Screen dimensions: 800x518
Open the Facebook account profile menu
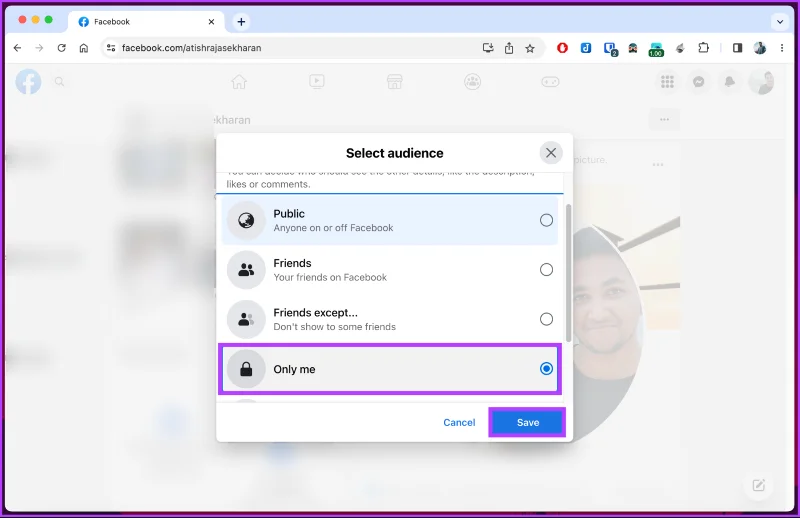click(761, 82)
